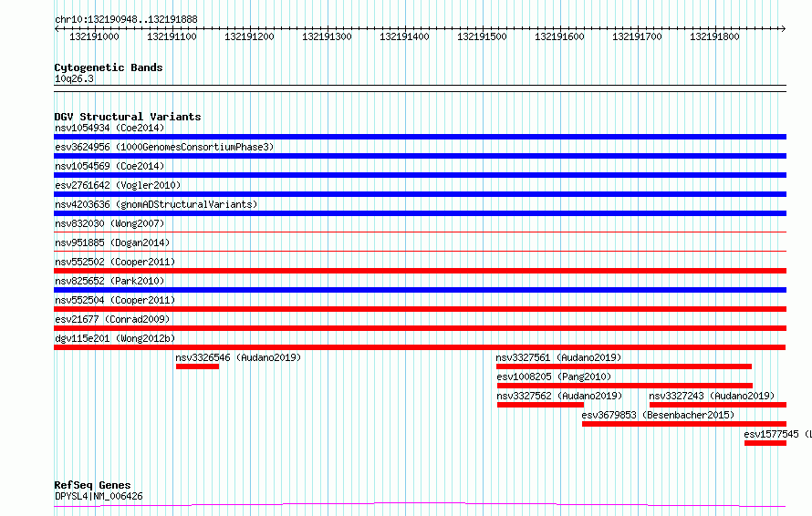This screenshot has width=812, height=516.
Task: Click nsv951885 (Dogan2014) label
Action: pyautogui.click(x=112, y=243)
